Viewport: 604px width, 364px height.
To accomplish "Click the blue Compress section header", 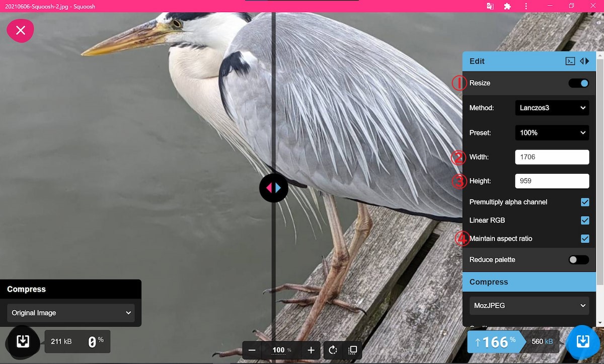I will tap(529, 282).
